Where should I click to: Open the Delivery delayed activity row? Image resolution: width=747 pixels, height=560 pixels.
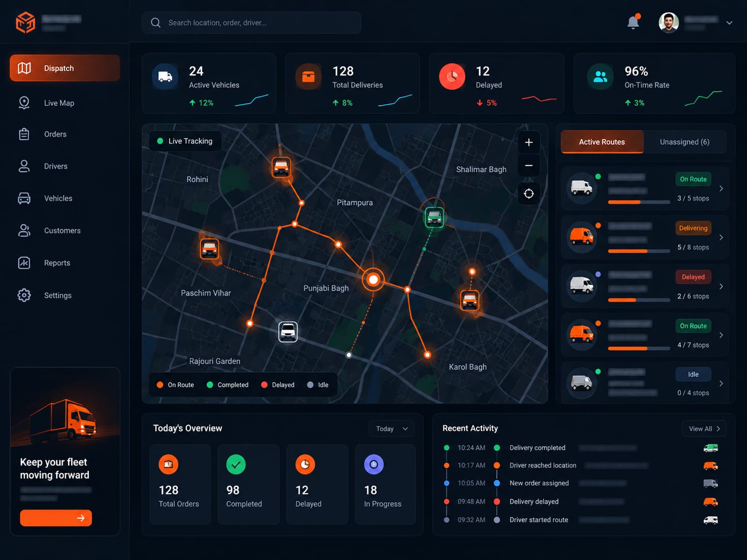(x=582, y=501)
